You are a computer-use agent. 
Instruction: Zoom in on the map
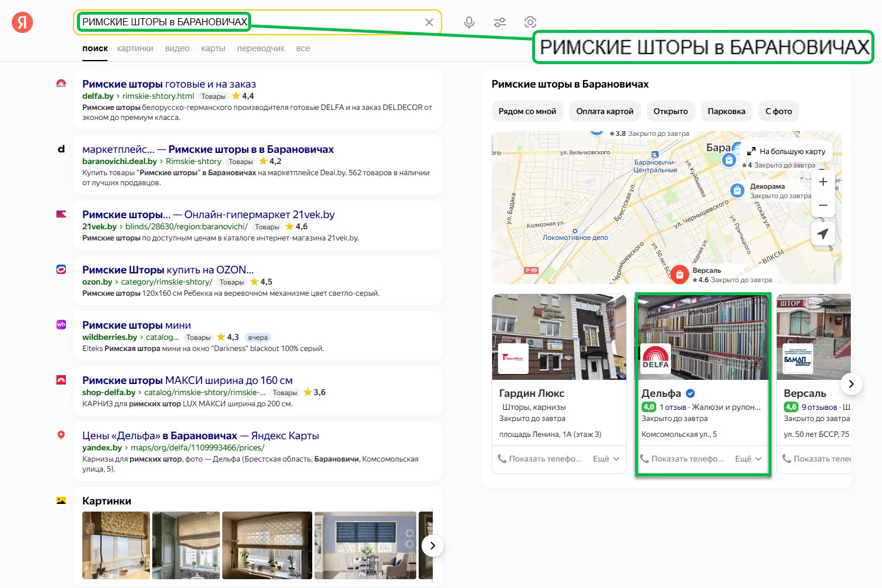[823, 182]
